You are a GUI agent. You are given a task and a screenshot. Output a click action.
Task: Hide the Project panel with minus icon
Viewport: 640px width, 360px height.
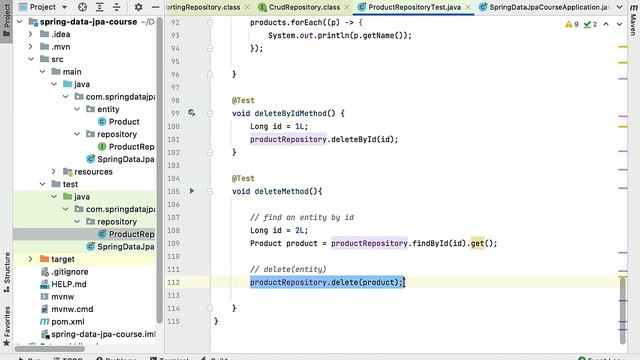click(x=156, y=7)
